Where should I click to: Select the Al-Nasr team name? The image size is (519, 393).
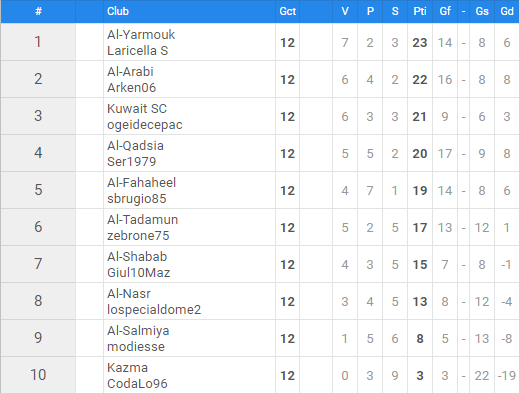click(x=129, y=294)
